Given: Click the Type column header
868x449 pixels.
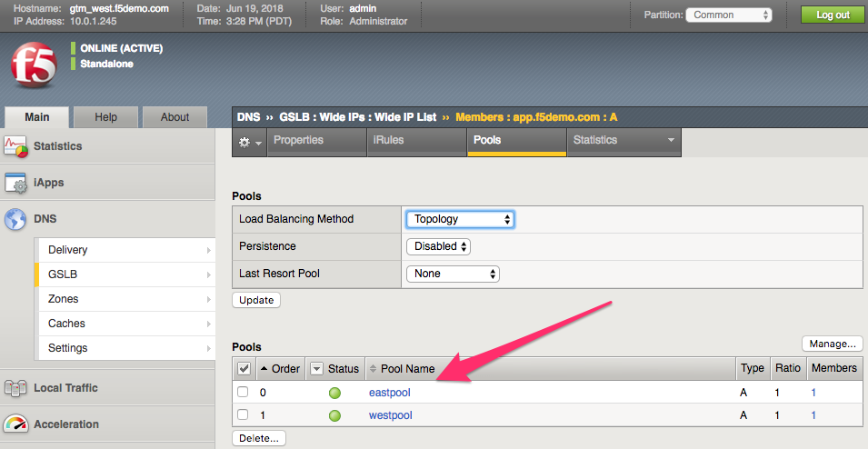Looking at the screenshot, I should click(x=753, y=369).
